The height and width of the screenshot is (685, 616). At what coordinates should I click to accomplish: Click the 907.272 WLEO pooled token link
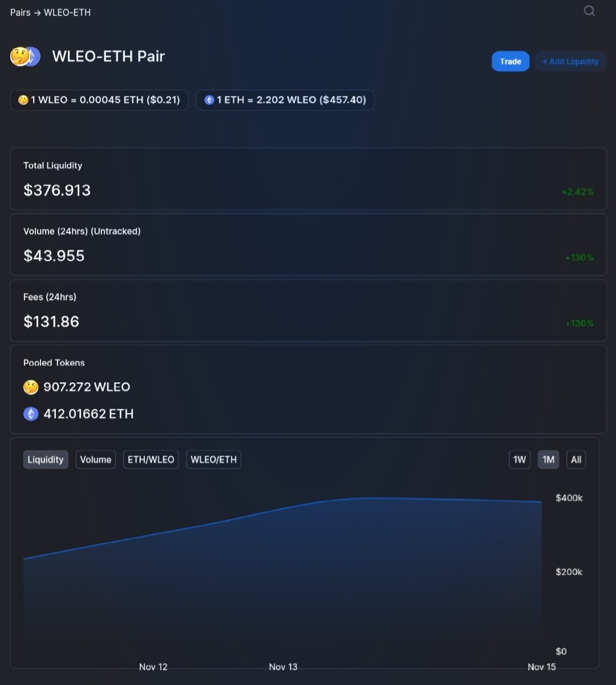[x=87, y=387]
